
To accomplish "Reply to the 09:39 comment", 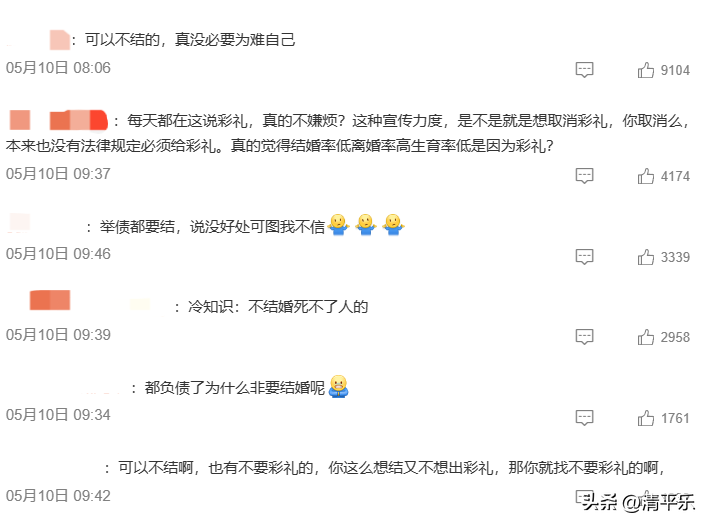I will coord(584,337).
